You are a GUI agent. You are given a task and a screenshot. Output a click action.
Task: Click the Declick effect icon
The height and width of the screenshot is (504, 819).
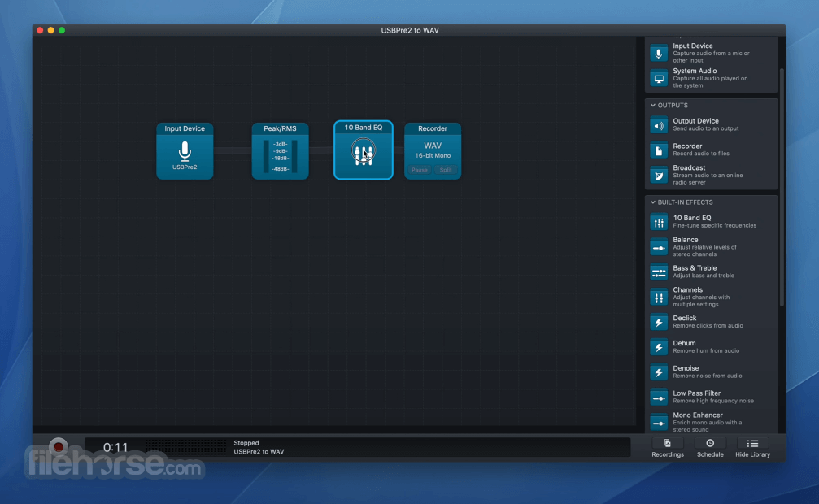(x=659, y=322)
